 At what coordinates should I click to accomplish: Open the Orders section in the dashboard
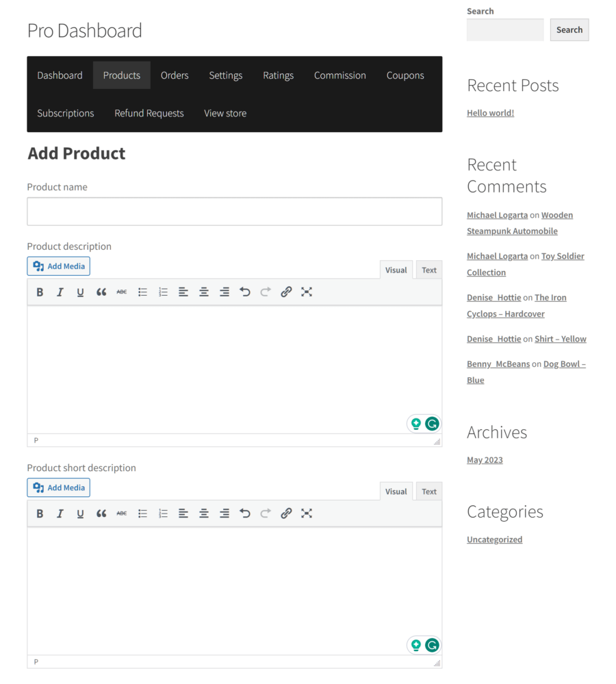[175, 75]
